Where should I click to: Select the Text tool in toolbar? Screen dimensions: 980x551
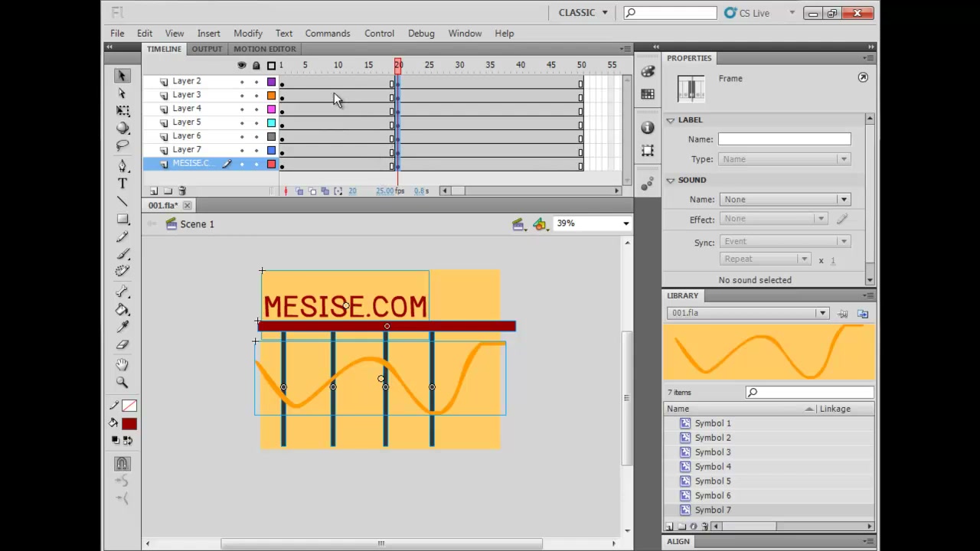pos(122,184)
